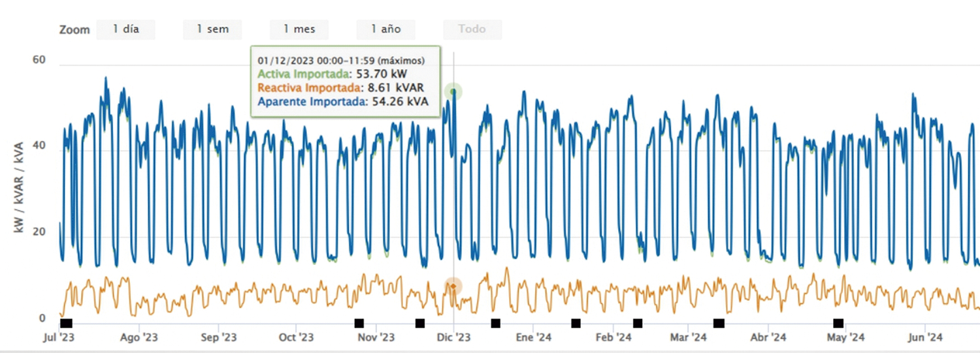Select the Todo zoom option
The image size is (980, 353).
(472, 29)
